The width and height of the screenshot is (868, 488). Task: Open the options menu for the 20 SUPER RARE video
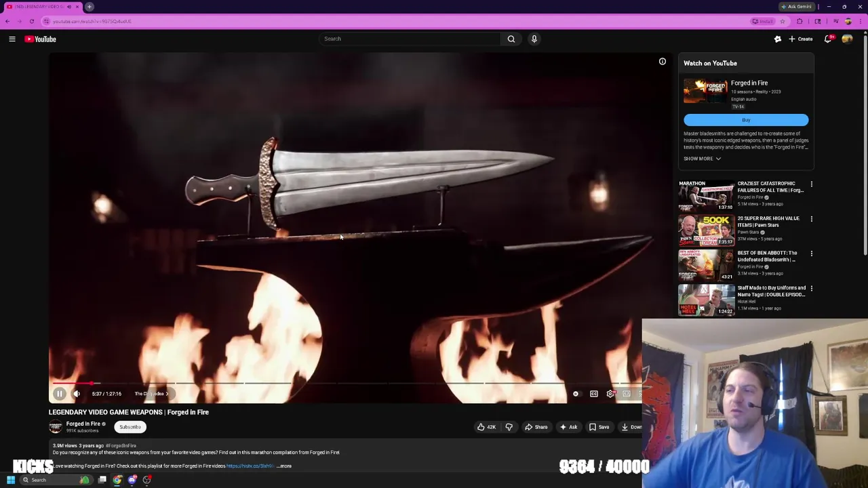[811, 219]
